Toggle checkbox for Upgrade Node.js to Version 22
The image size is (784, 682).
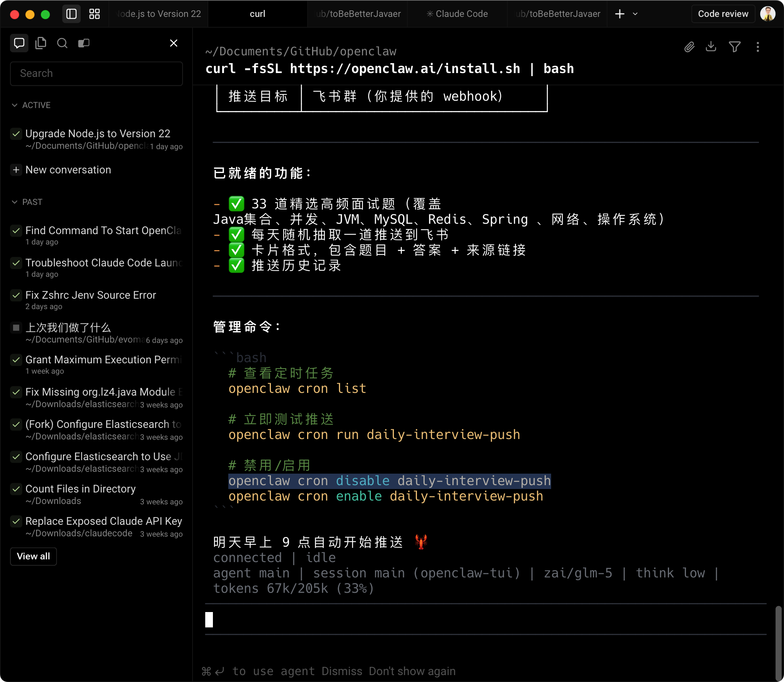pyautogui.click(x=16, y=134)
